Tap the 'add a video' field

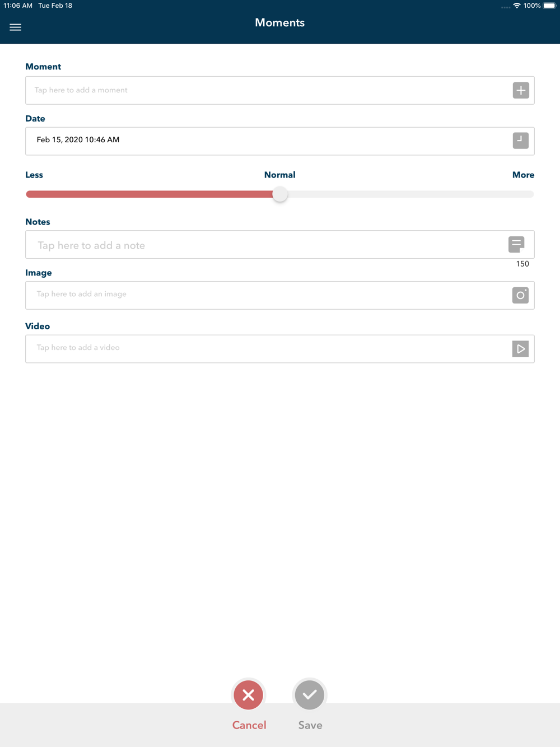pos(263,349)
